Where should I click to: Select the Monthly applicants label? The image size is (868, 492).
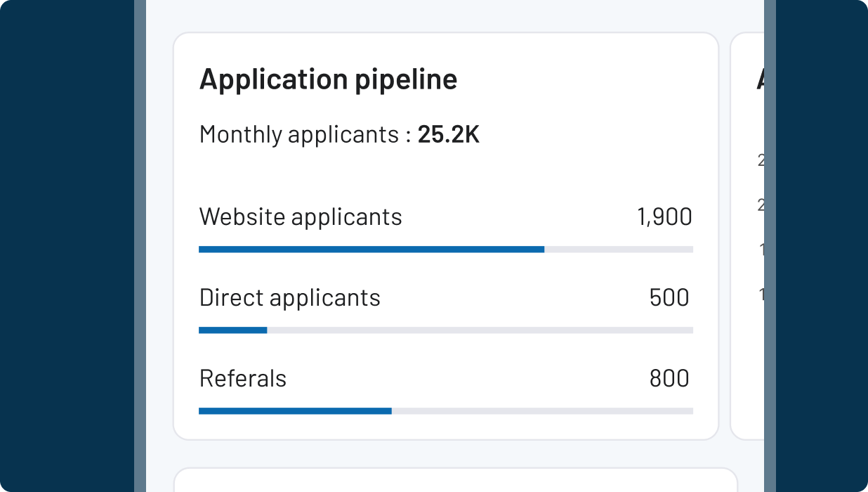point(305,134)
